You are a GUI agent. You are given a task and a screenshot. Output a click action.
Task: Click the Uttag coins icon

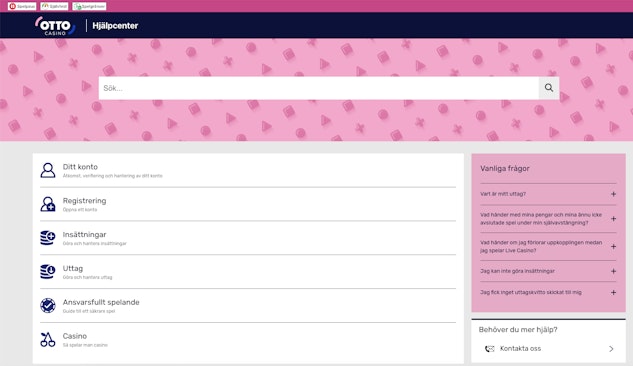(48, 272)
